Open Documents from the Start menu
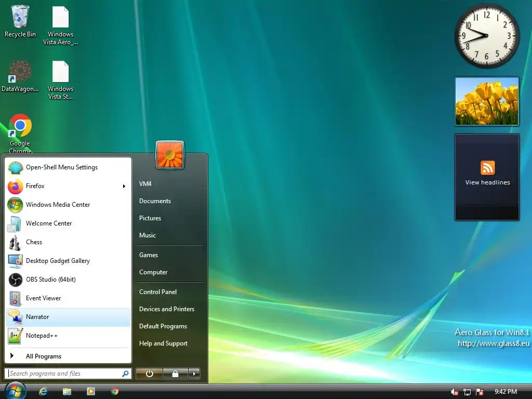Image resolution: width=532 pixels, height=399 pixels. (x=155, y=201)
